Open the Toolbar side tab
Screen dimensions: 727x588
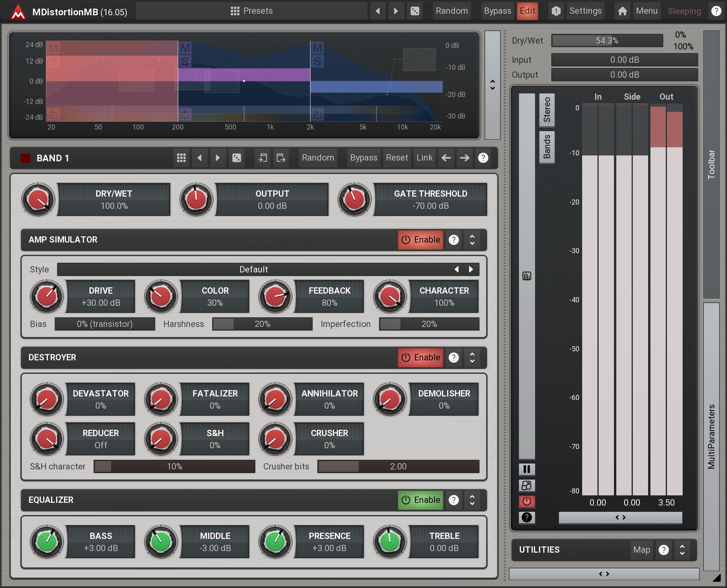pyautogui.click(x=711, y=164)
